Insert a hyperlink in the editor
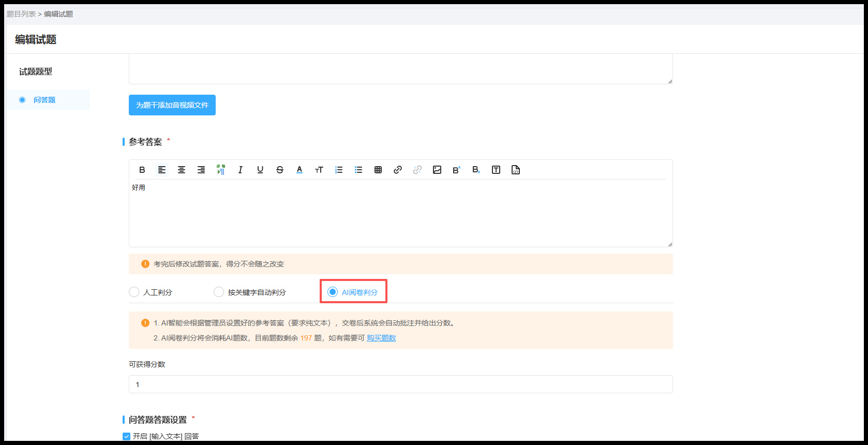This screenshot has width=868, height=445. (x=398, y=170)
